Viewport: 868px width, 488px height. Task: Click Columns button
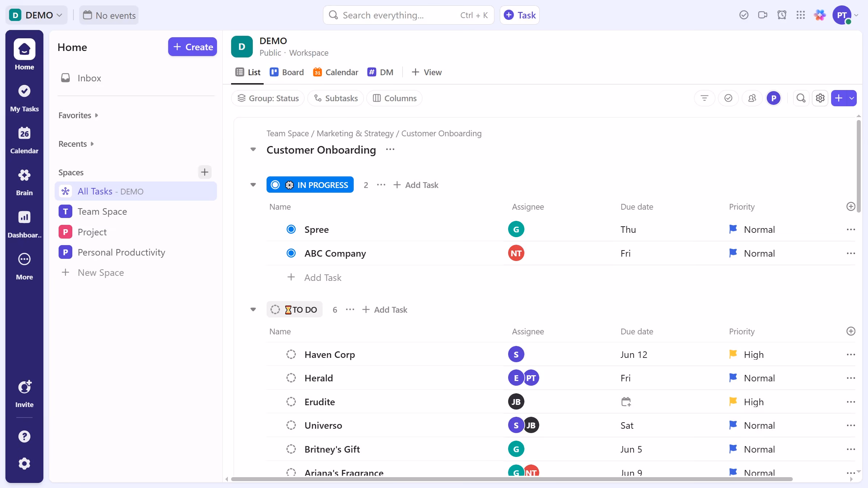(395, 98)
